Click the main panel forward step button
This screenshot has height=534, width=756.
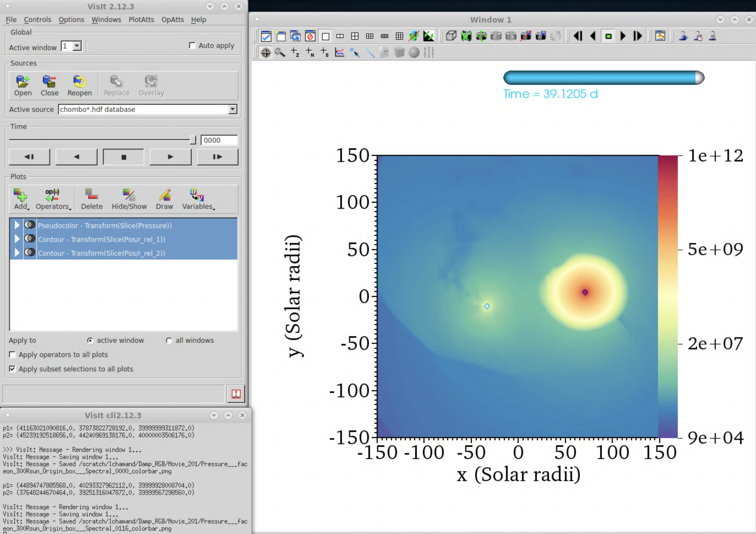click(x=218, y=157)
